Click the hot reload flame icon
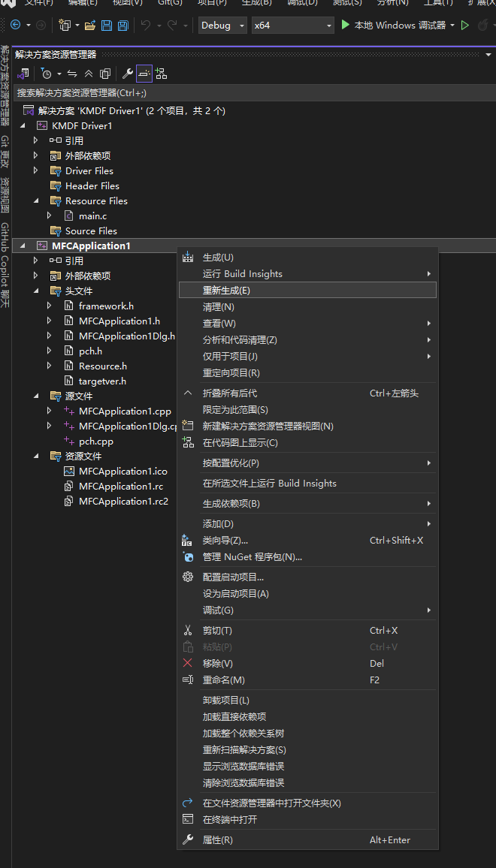The width and height of the screenshot is (496, 868). pyautogui.click(x=482, y=25)
